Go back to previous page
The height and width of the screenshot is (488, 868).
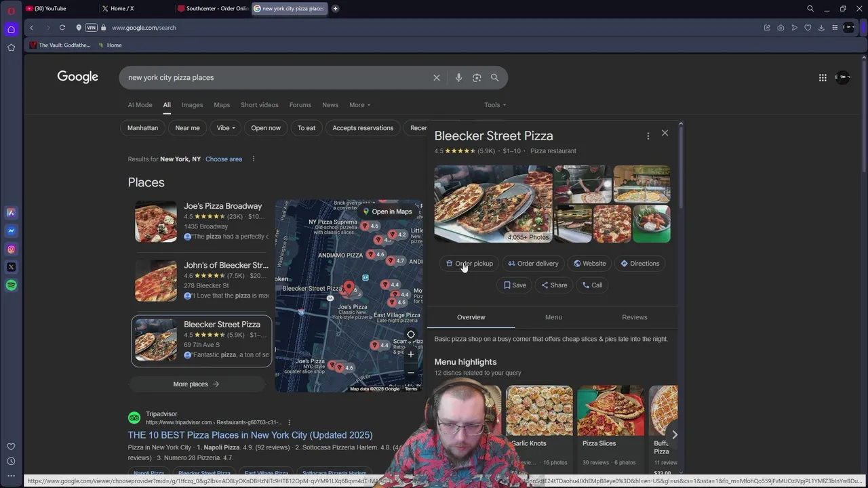[31, 28]
